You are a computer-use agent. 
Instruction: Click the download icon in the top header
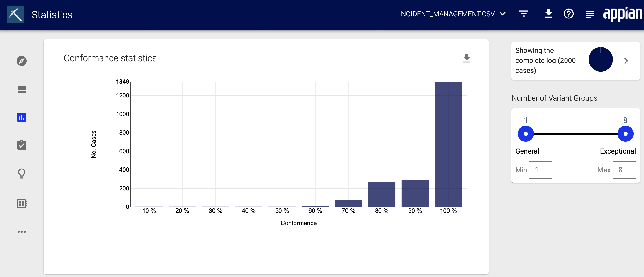[549, 14]
